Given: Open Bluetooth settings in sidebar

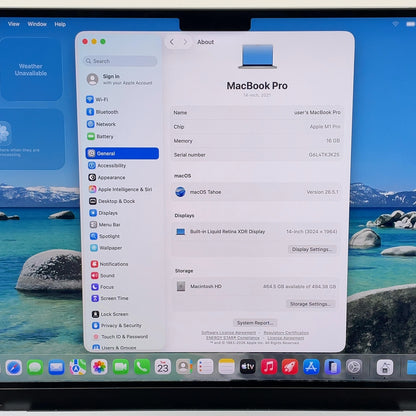Looking at the screenshot, I should click(102, 112).
